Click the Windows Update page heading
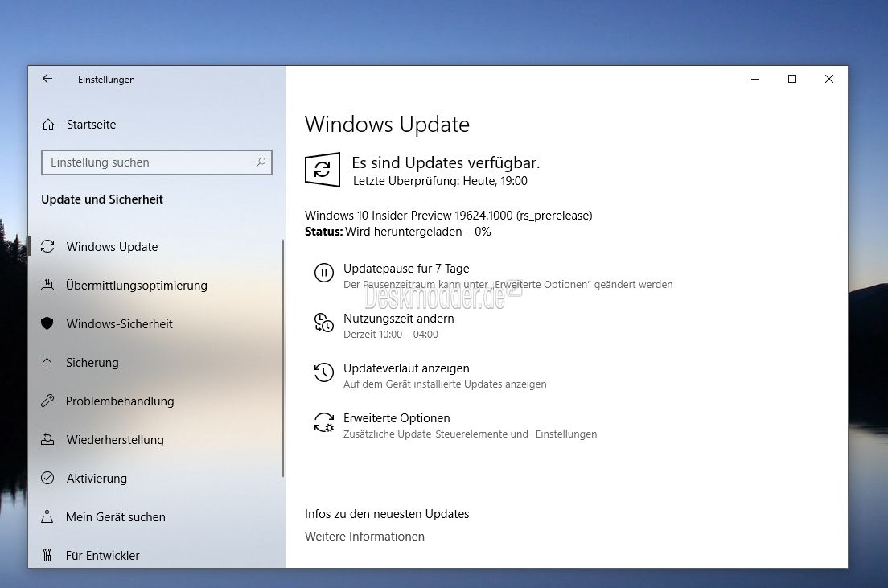Viewport: 888px width, 588px height. click(x=388, y=124)
